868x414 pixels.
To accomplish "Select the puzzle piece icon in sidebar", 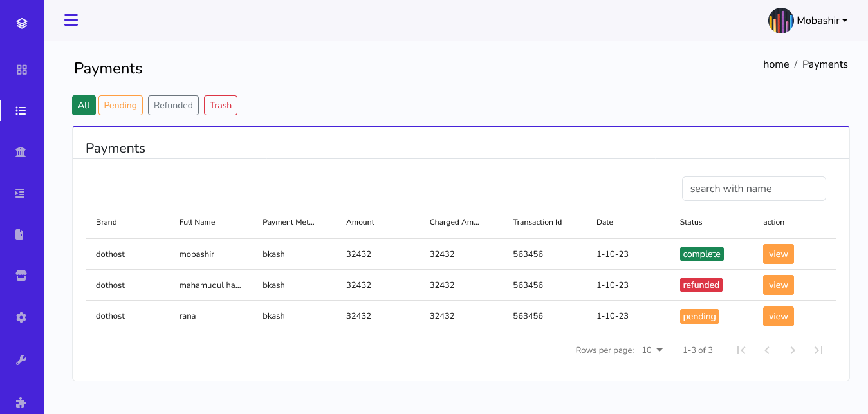I will (21, 402).
